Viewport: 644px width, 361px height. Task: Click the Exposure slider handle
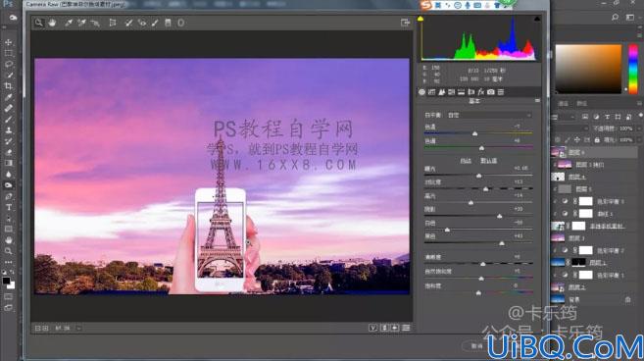[478, 176]
